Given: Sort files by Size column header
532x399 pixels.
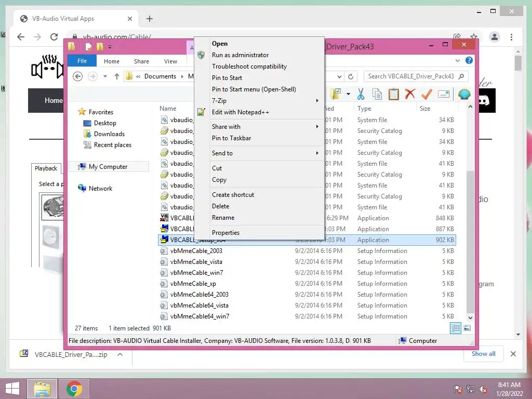Looking at the screenshot, I should (x=436, y=109).
